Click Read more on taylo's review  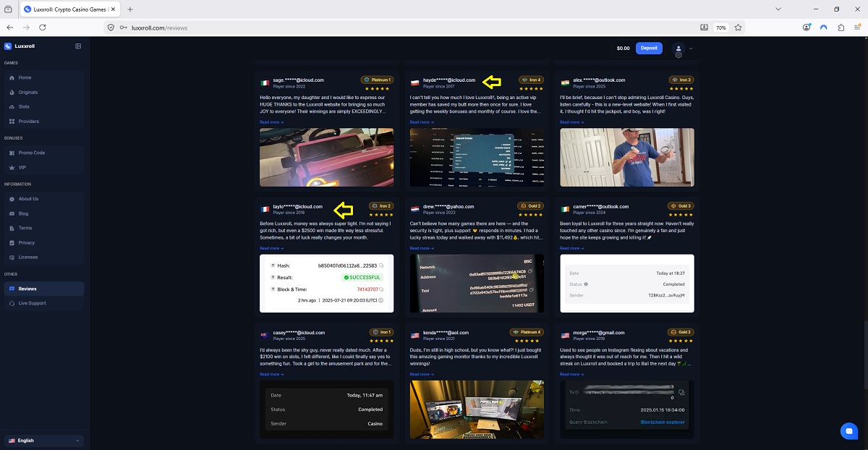pos(271,248)
